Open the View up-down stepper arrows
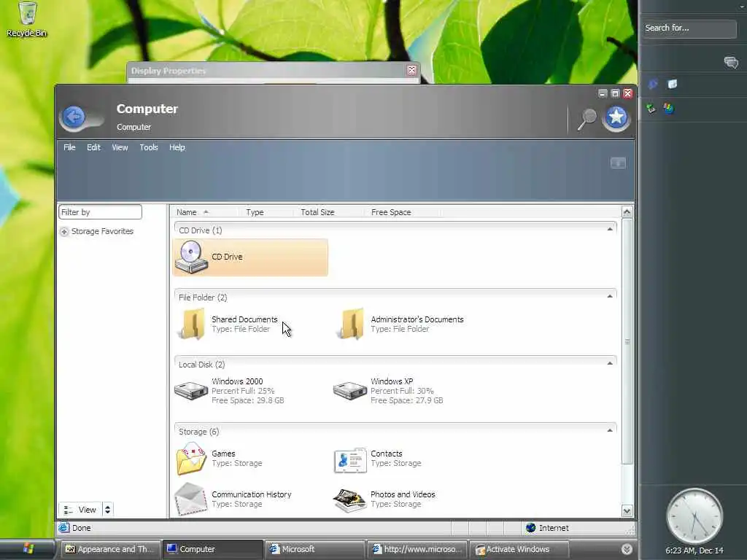The image size is (747, 560). coord(108,510)
